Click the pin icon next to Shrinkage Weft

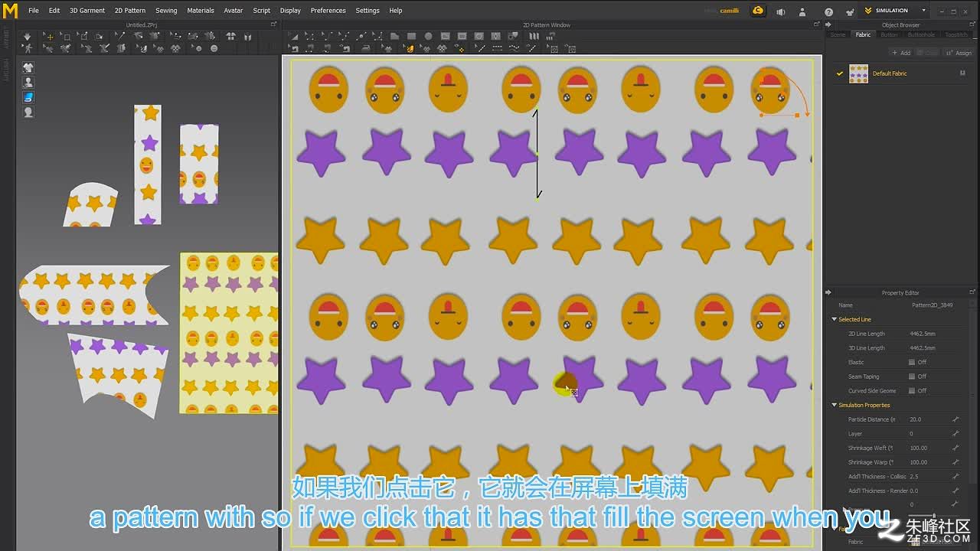click(x=955, y=448)
